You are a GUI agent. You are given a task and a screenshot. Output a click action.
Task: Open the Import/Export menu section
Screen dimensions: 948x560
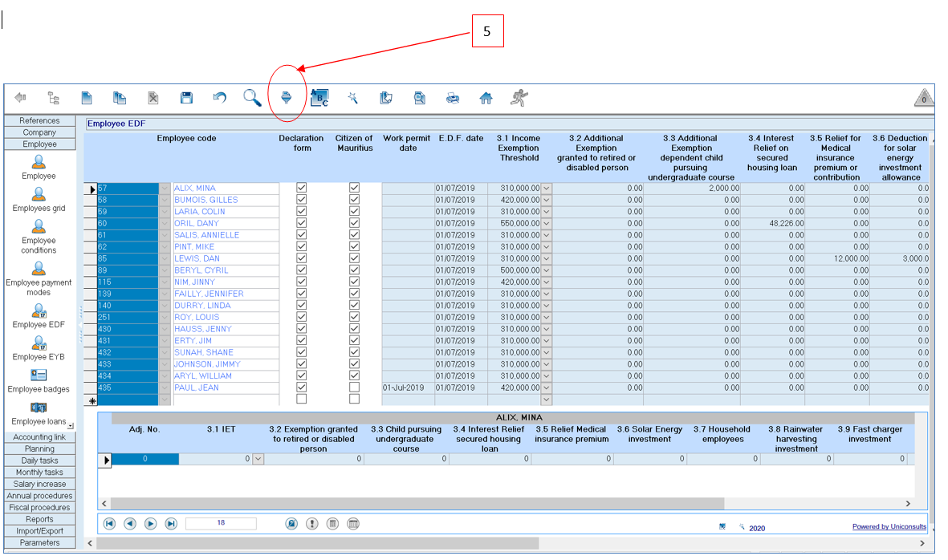point(40,531)
